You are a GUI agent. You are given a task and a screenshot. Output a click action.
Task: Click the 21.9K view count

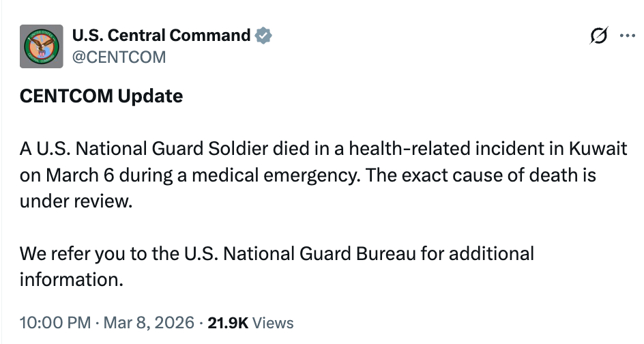228,321
